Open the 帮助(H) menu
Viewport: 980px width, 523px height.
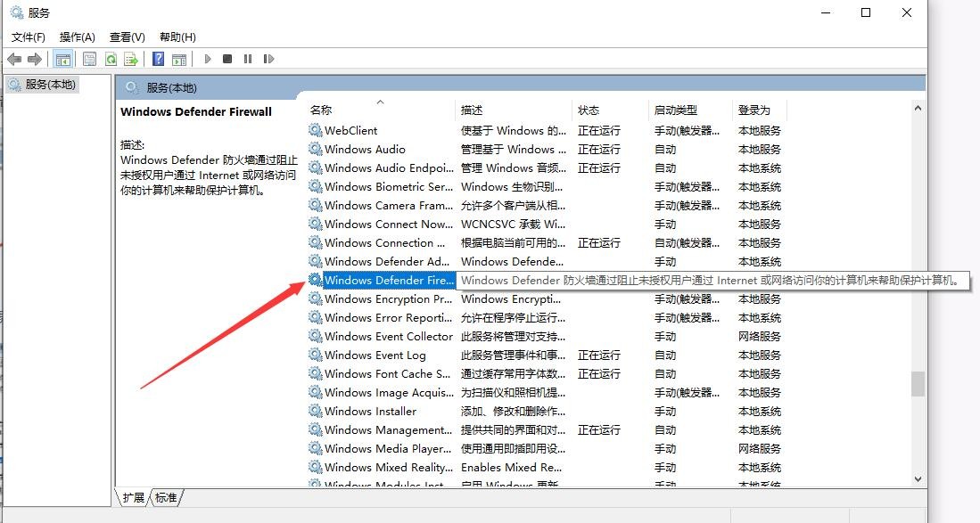[177, 37]
